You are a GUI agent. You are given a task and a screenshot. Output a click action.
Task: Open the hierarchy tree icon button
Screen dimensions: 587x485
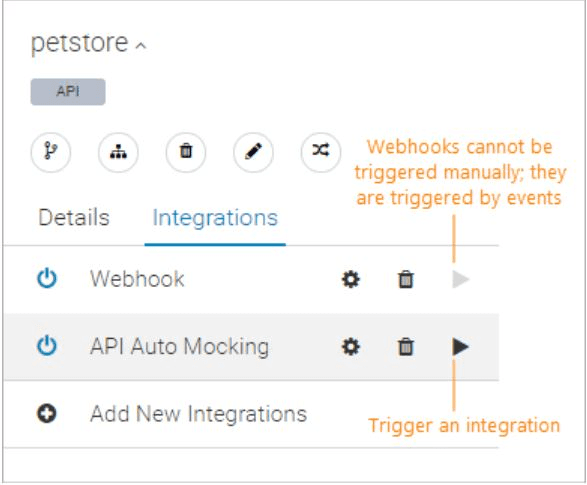click(118, 152)
